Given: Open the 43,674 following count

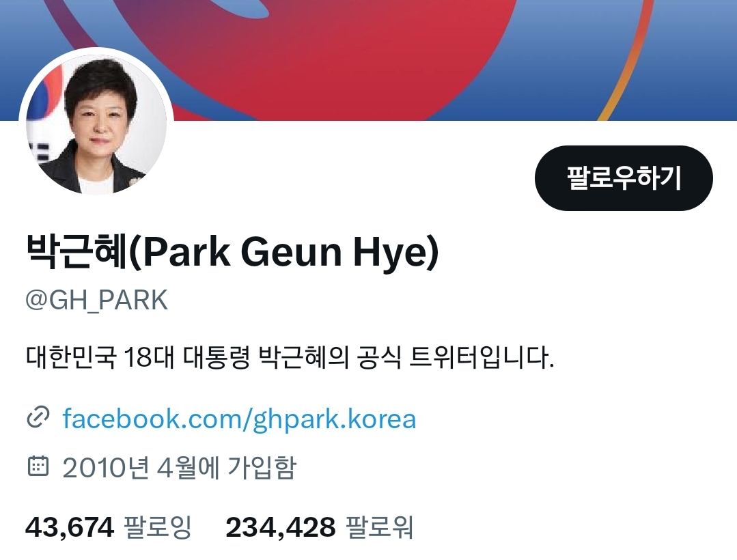Looking at the screenshot, I should click(x=70, y=527).
